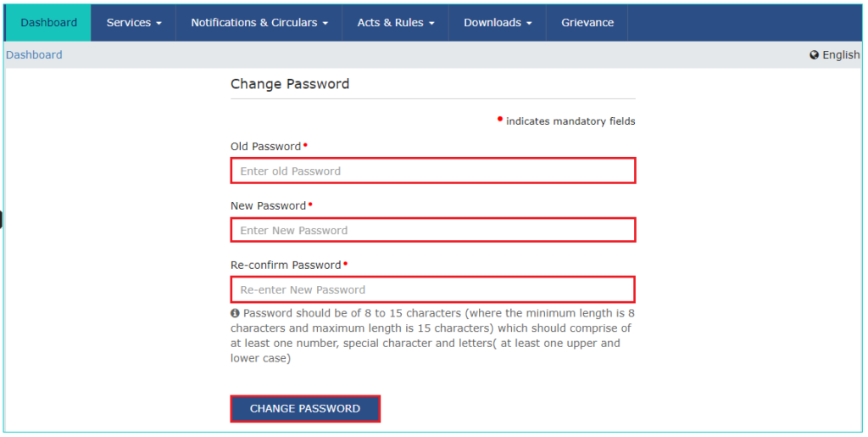This screenshot has height=437, width=868.
Task: Click the Old Password field label
Action: click(x=265, y=147)
